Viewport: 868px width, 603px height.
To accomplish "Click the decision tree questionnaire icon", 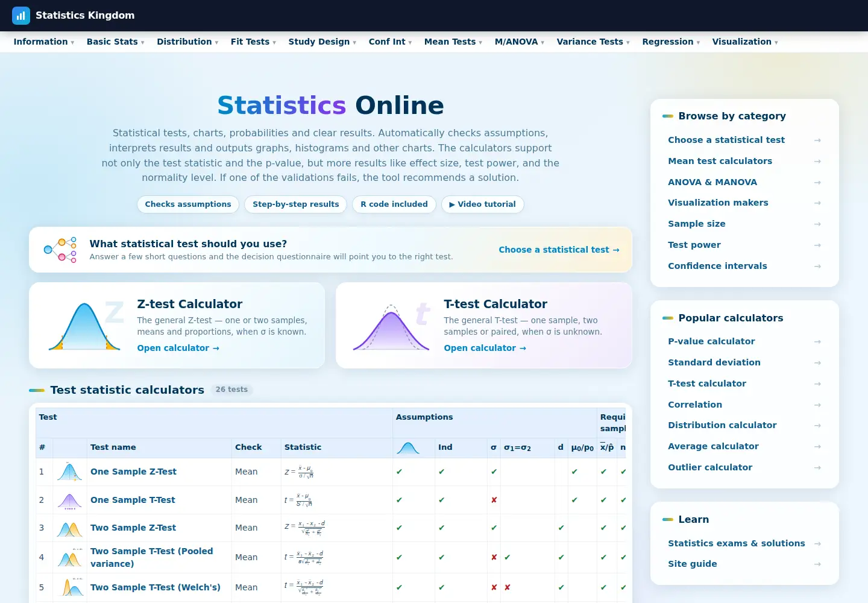I will point(60,250).
